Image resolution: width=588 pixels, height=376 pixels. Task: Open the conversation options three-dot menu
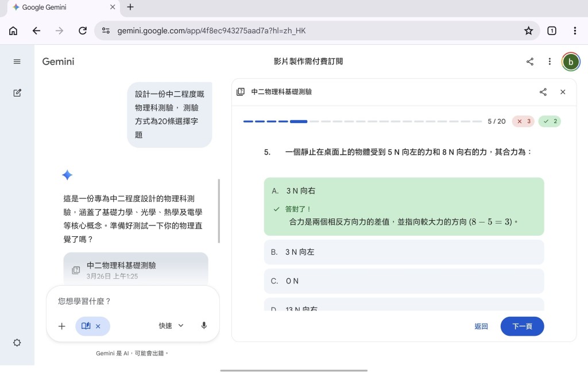pos(550,62)
